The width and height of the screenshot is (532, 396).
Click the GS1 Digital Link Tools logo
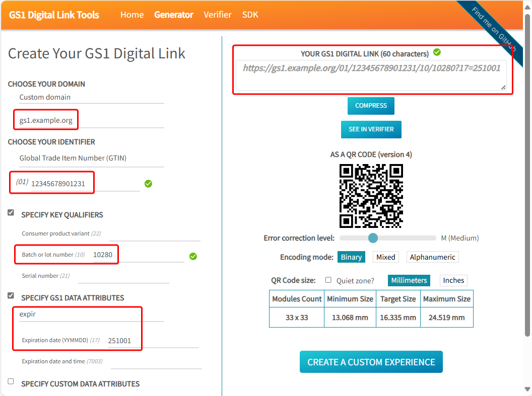[x=54, y=15]
